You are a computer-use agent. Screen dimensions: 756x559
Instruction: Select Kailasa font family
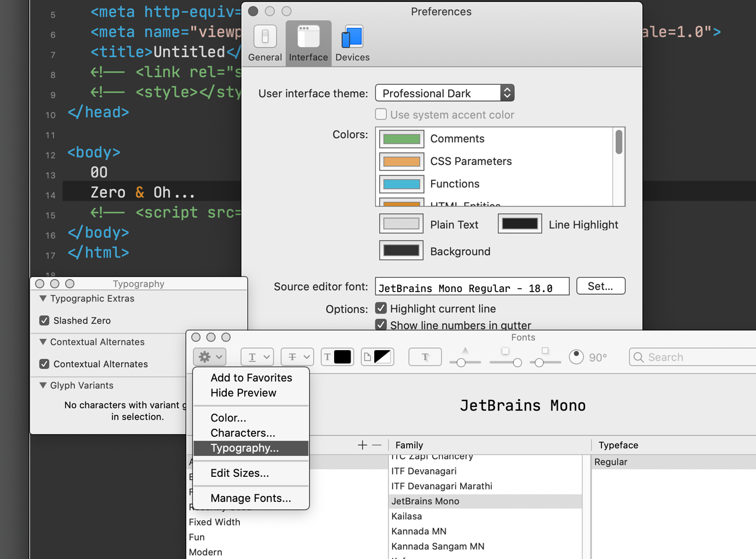485,516
